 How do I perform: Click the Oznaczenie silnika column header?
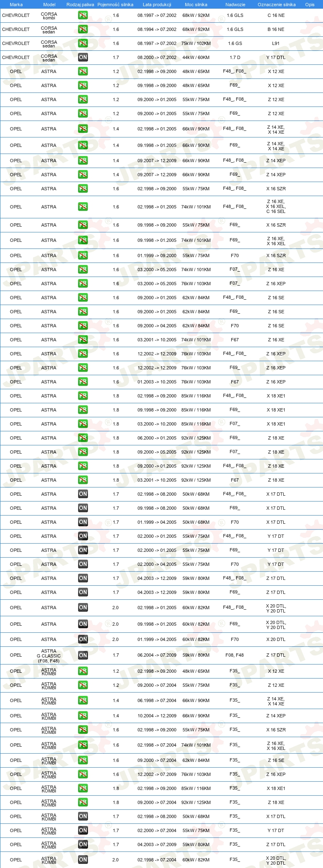point(277,5)
